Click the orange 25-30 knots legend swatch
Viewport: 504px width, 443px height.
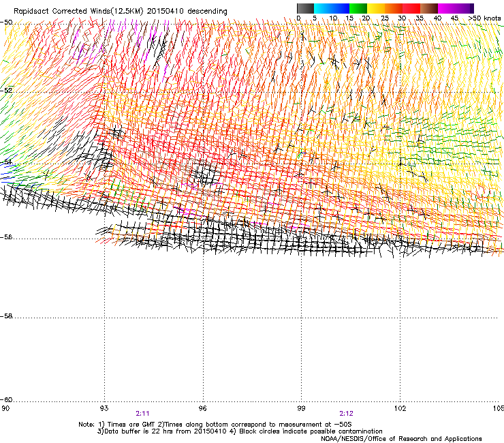pos(394,8)
